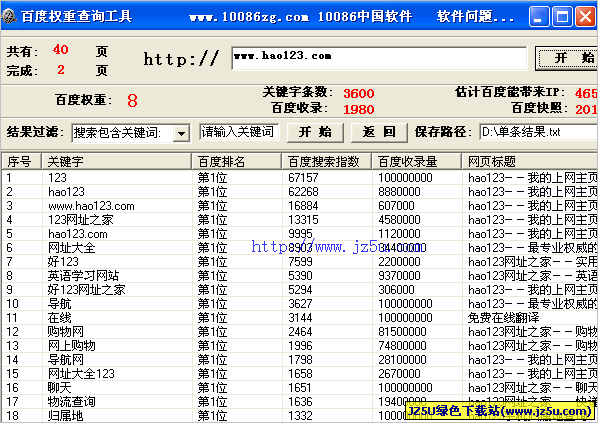Click the 百度权重 value 8
The width and height of the screenshot is (598, 423).
click(132, 101)
